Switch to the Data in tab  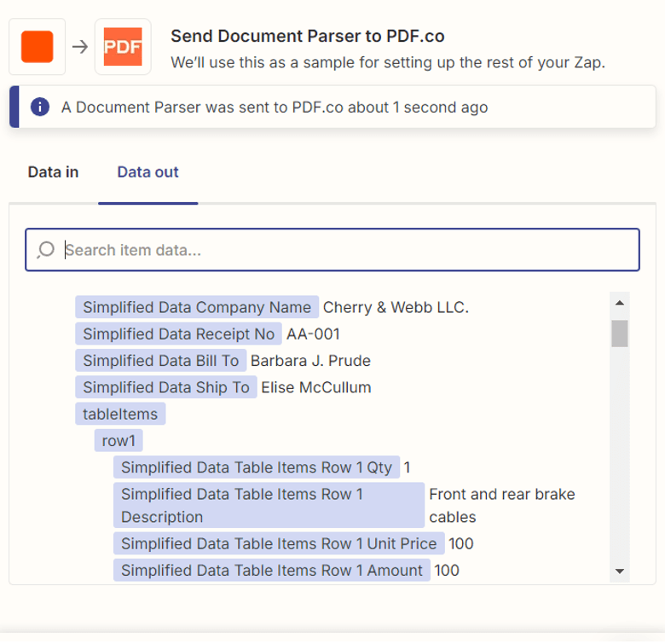tap(53, 172)
